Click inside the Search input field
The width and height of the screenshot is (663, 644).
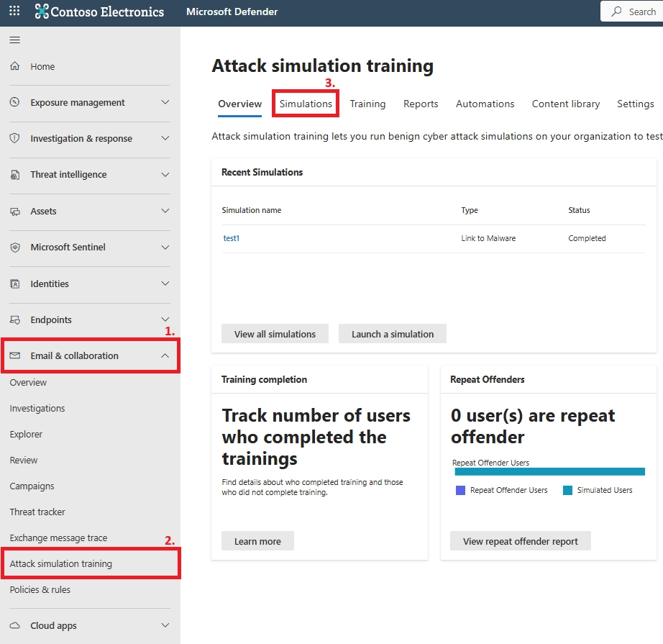644,12
